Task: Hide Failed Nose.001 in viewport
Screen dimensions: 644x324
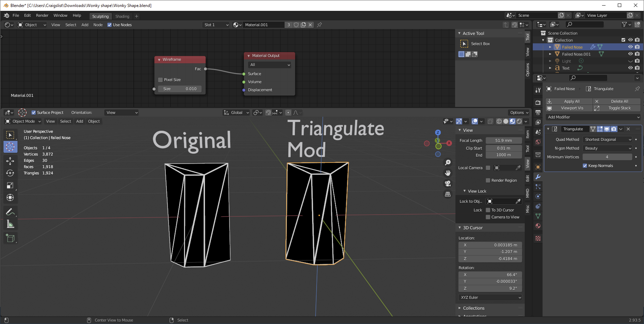Action: 630,54
